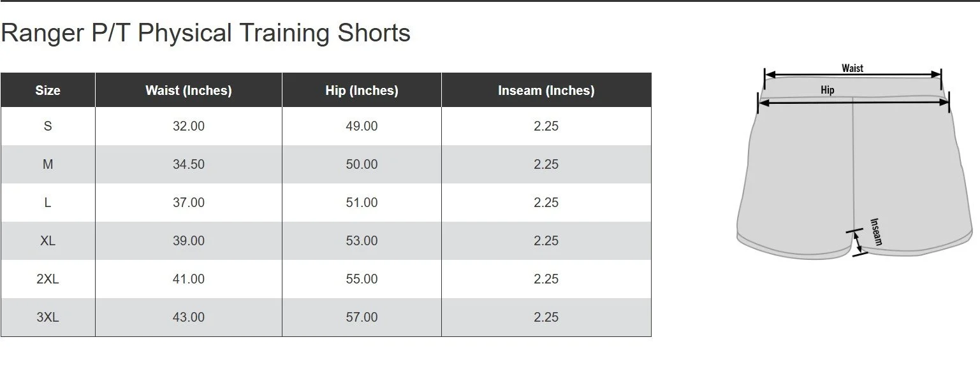
Task: Select the XL size row label
Action: (x=48, y=241)
